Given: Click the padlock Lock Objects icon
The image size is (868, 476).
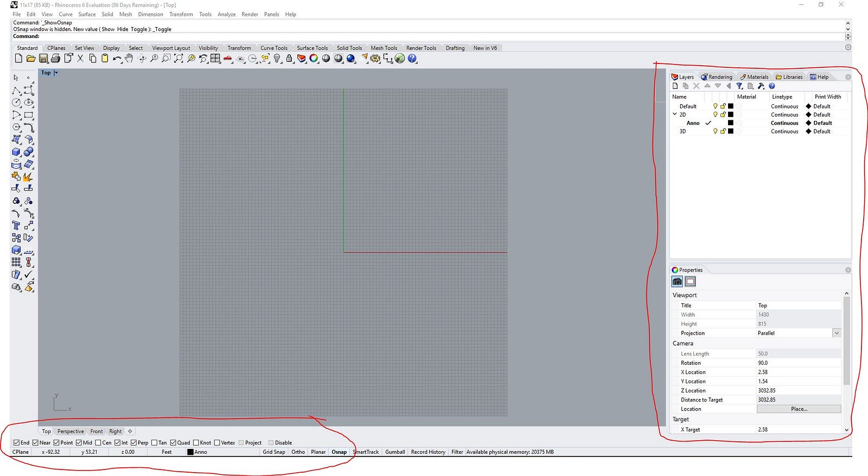Looking at the screenshot, I should (289, 58).
